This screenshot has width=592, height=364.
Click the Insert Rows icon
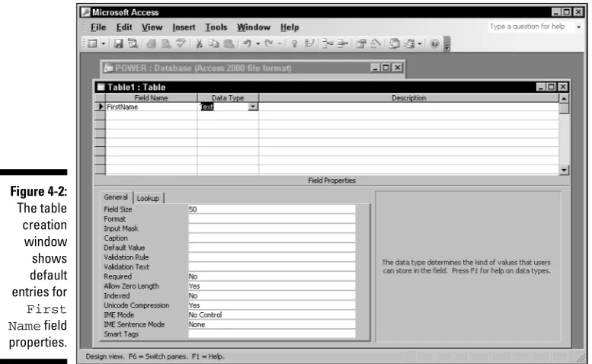click(x=328, y=43)
